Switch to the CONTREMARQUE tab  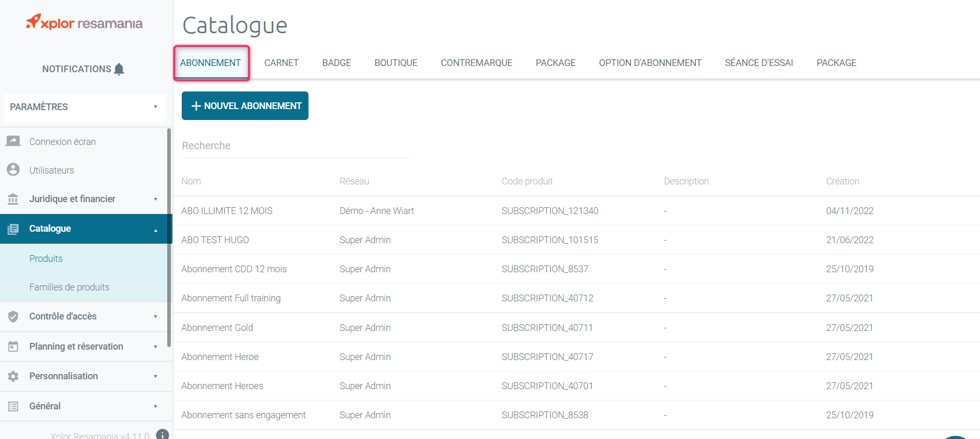coord(477,63)
